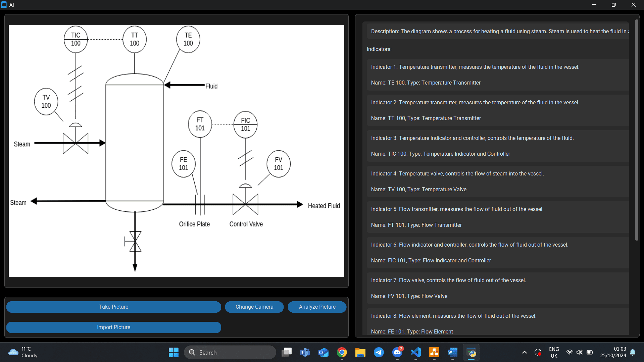Open Google Chrome from taskbar

(342, 352)
